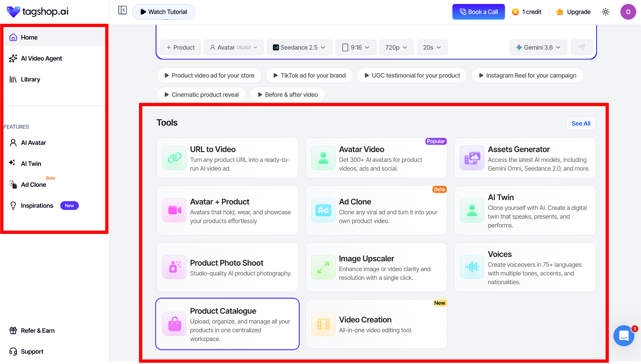Viewport: 641px width, 364px height.
Task: Open AI Twin in the sidebar
Action: (x=55, y=164)
